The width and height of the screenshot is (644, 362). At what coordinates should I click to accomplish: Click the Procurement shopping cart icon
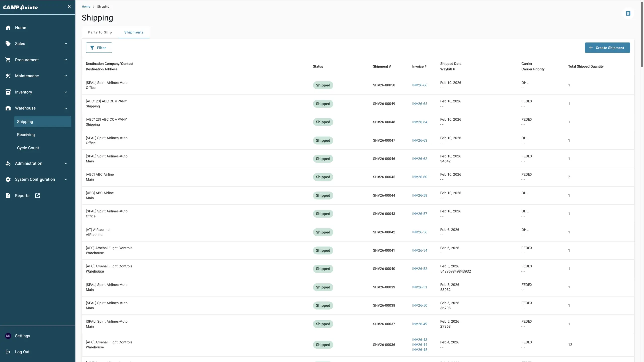click(8, 60)
